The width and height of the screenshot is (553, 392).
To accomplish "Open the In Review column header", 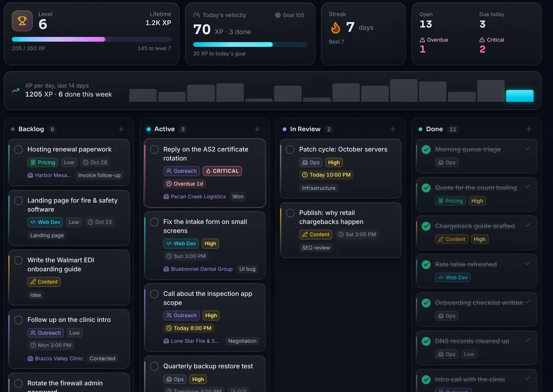I will pos(305,129).
